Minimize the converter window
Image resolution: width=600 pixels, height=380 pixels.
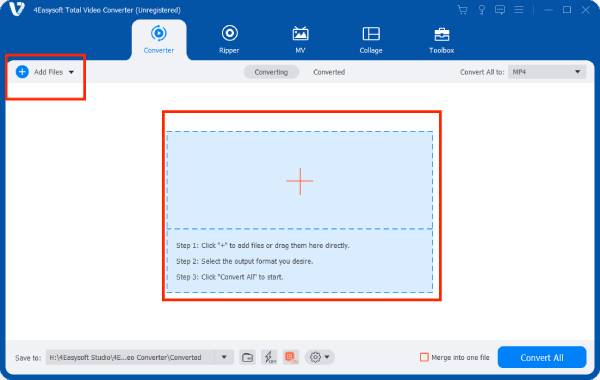(548, 10)
